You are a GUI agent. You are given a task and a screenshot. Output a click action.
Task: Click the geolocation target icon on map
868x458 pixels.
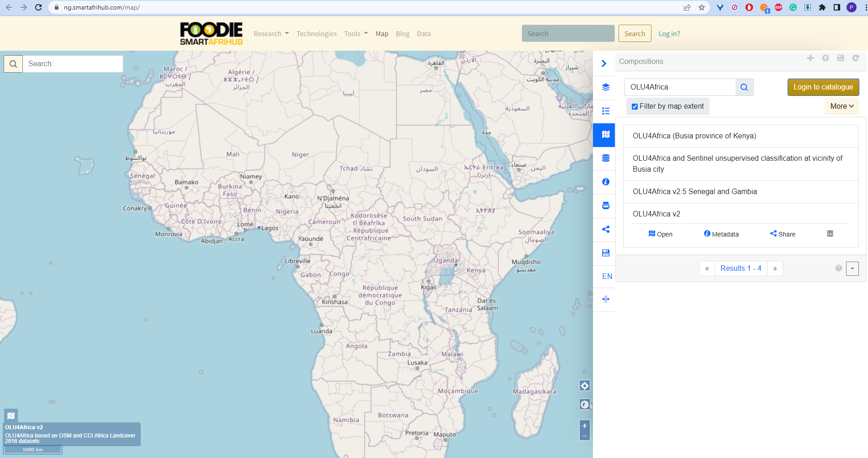point(585,386)
